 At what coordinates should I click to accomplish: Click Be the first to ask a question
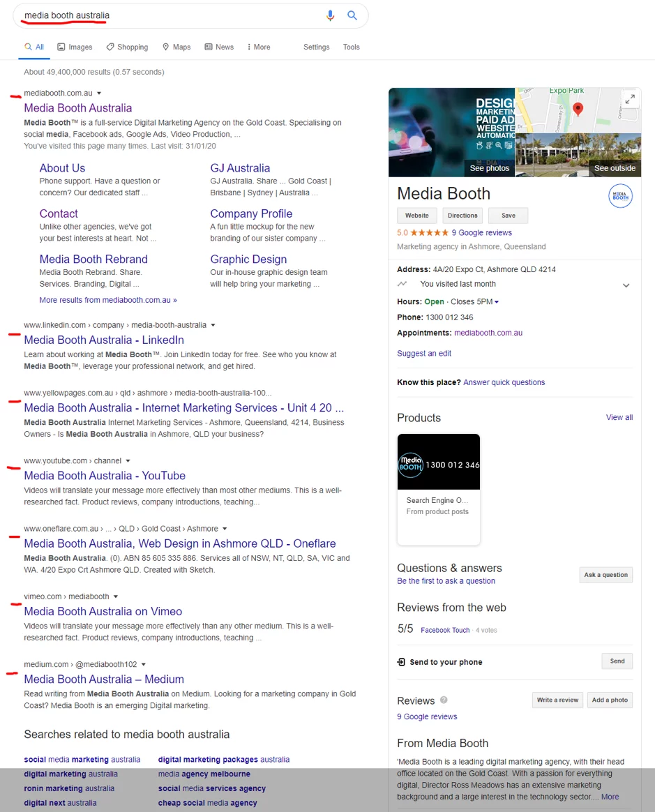tap(446, 581)
